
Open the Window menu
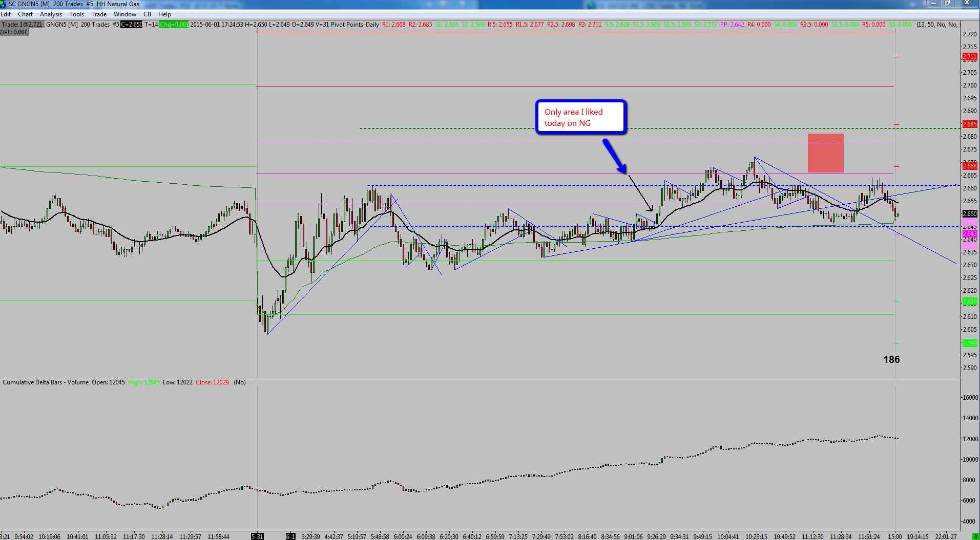pyautogui.click(x=125, y=14)
